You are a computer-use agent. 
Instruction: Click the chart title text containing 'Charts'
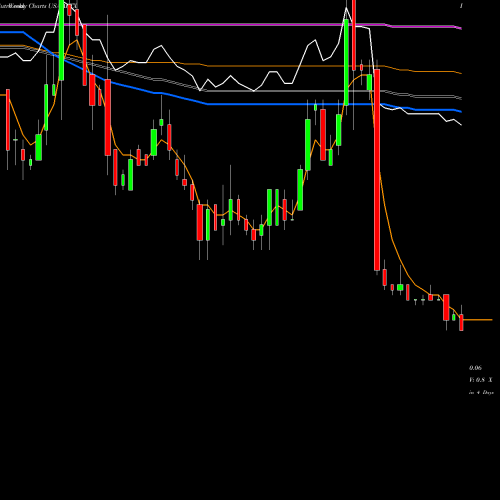click(x=39, y=6)
